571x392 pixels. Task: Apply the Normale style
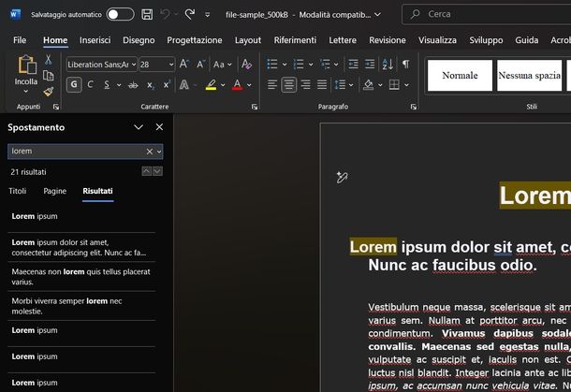pyautogui.click(x=460, y=75)
